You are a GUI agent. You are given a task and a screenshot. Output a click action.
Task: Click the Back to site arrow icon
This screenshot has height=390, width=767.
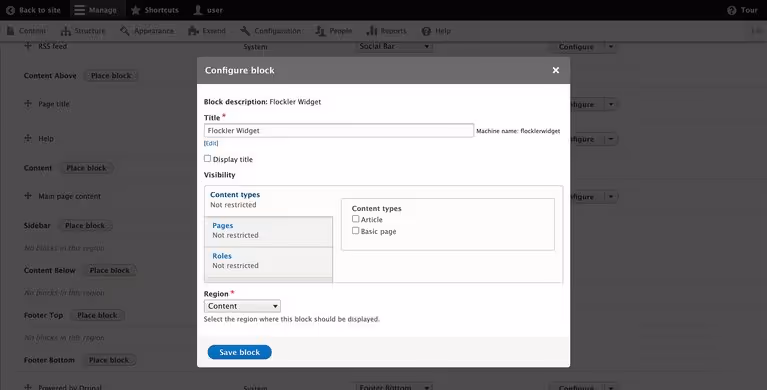coord(10,10)
